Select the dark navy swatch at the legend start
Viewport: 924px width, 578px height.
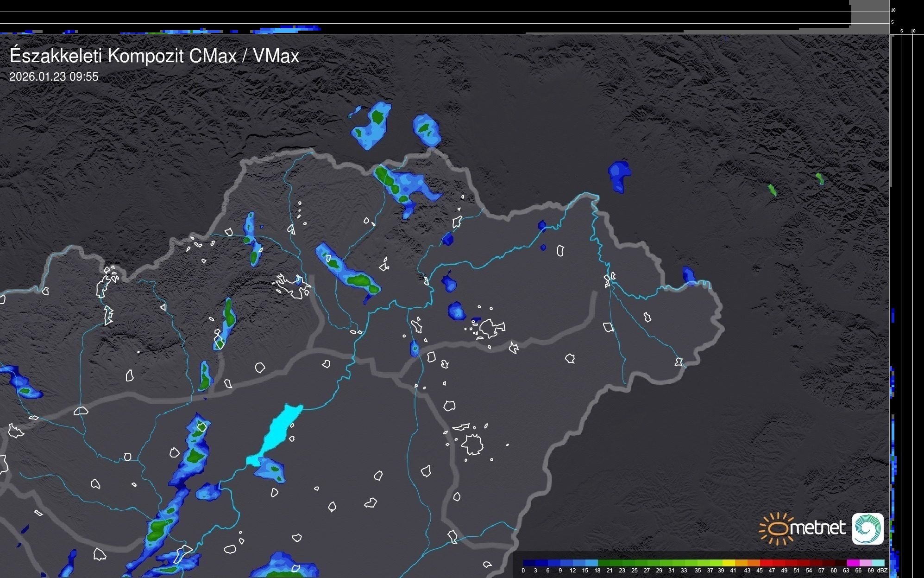(x=529, y=563)
